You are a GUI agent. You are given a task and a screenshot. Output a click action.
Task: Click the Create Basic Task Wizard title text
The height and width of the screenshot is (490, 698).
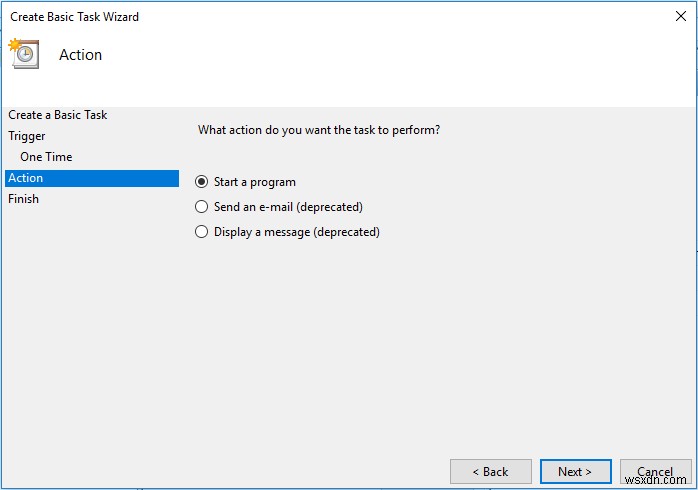coord(75,17)
